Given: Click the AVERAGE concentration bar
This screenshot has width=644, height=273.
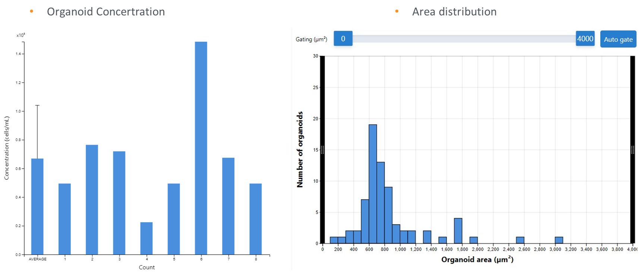Looking at the screenshot, I should point(37,207).
